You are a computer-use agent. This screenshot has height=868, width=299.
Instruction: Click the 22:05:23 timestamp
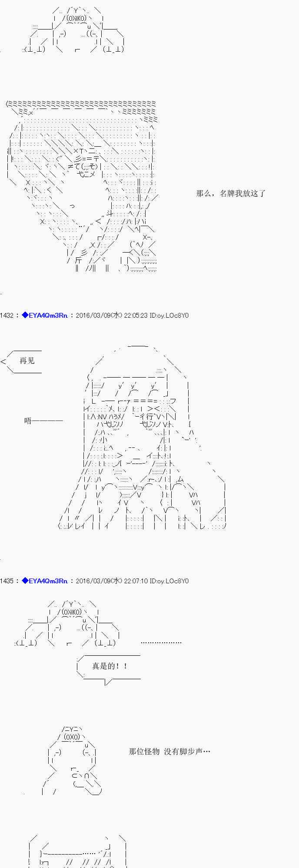[x=136, y=316]
